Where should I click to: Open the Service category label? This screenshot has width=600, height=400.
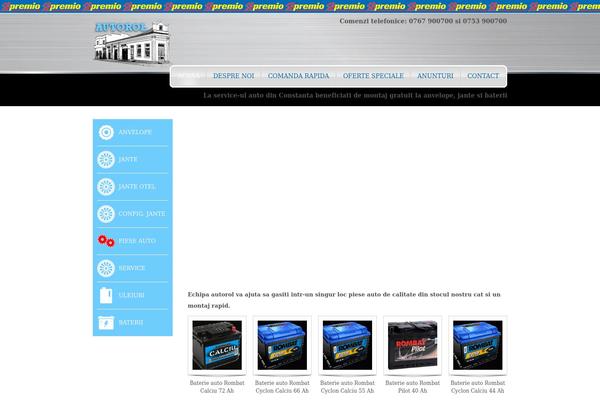pos(132,268)
